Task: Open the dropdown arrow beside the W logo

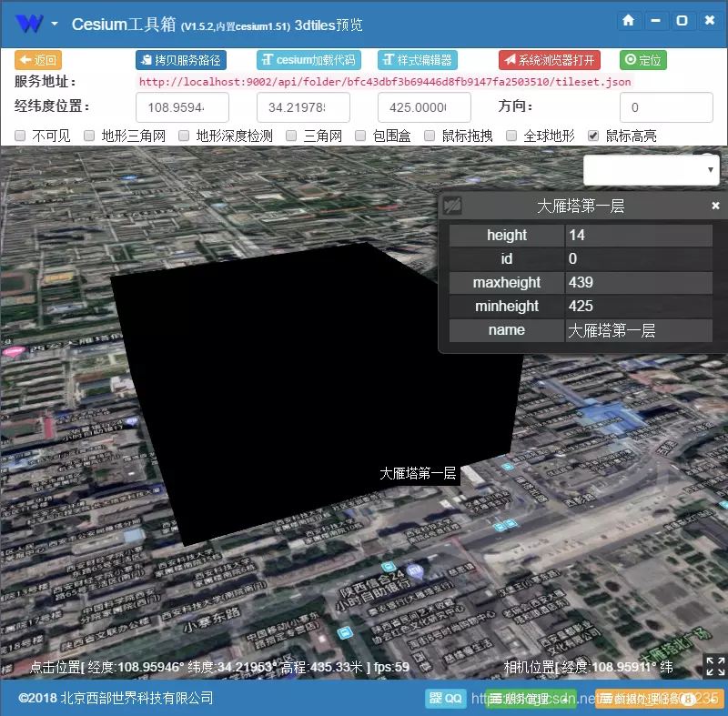Action: coord(55,24)
